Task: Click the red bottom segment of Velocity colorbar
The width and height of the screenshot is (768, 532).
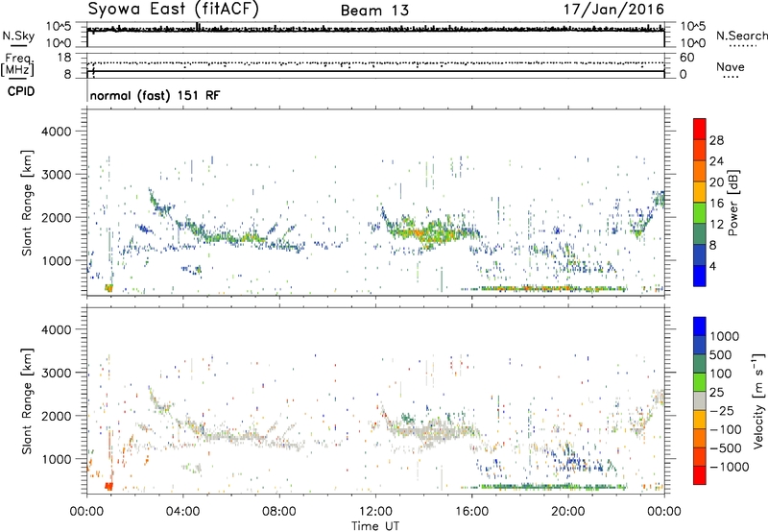Action: click(700, 475)
